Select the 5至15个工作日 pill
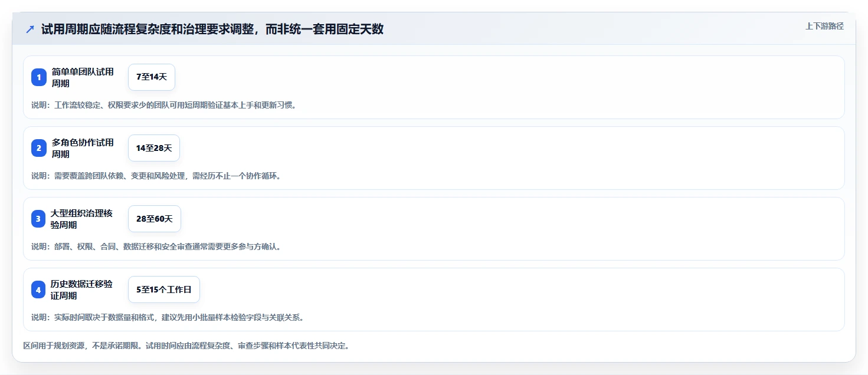Image resolution: width=868 pixels, height=375 pixels. [x=164, y=290]
